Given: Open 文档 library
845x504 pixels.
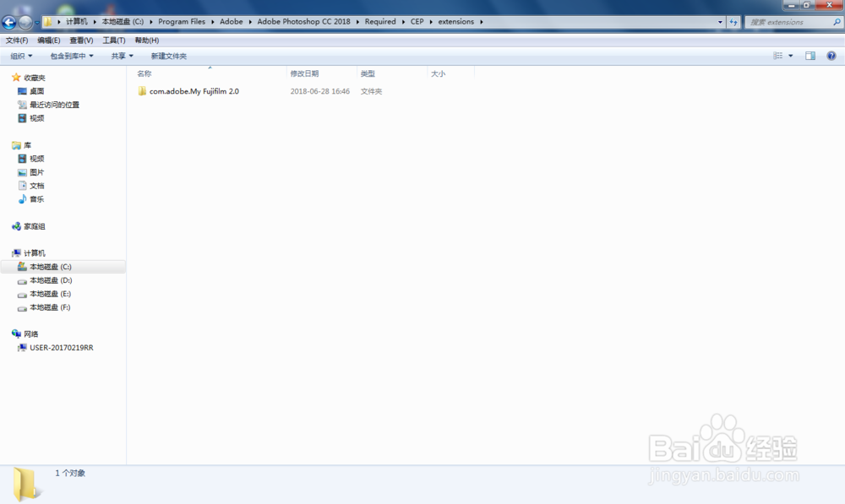Looking at the screenshot, I should tap(36, 185).
